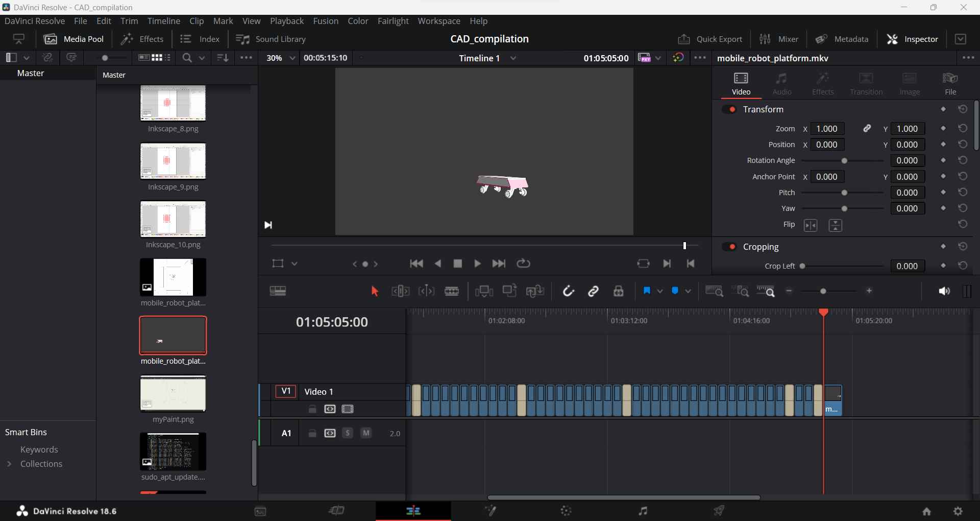Open the Timeline menu

point(164,21)
